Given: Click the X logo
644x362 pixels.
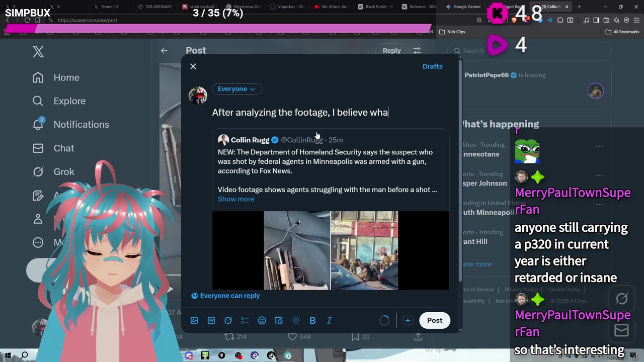Looking at the screenshot, I should click(x=38, y=51).
